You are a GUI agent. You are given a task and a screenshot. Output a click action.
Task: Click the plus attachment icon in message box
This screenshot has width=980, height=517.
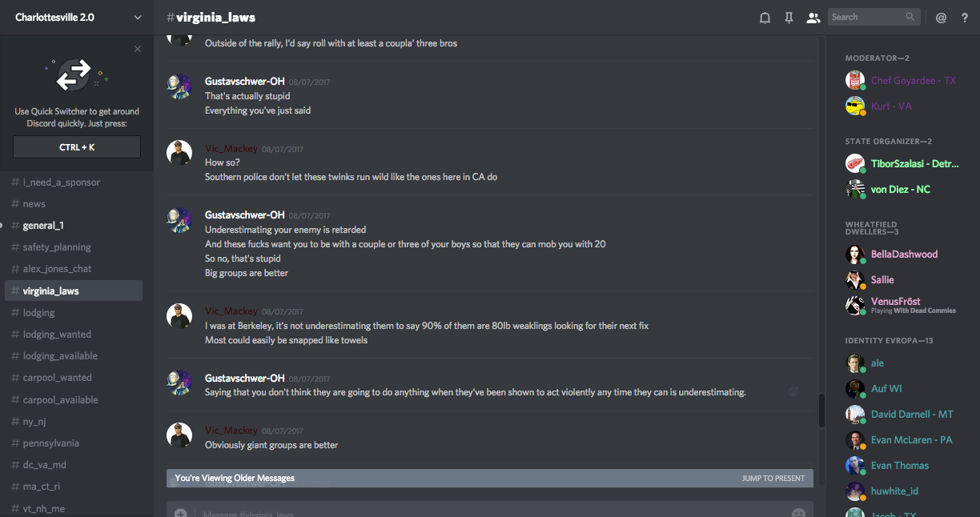tap(181, 513)
